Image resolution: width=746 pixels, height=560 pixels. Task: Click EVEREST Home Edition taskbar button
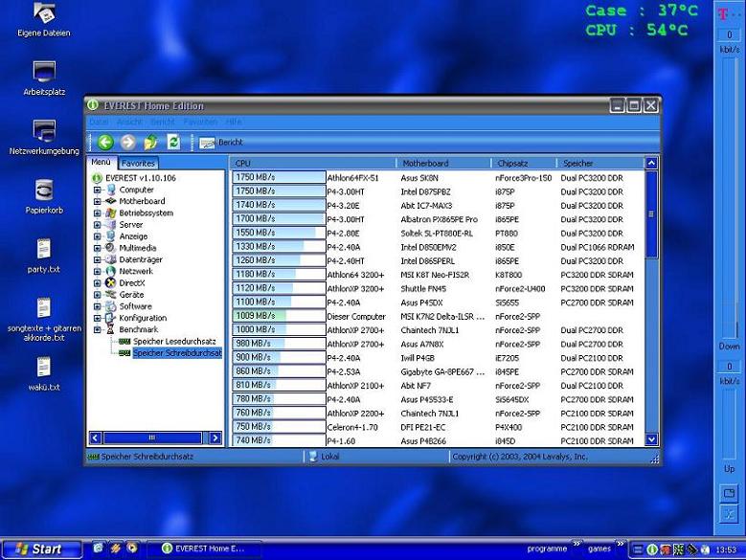[204, 549]
